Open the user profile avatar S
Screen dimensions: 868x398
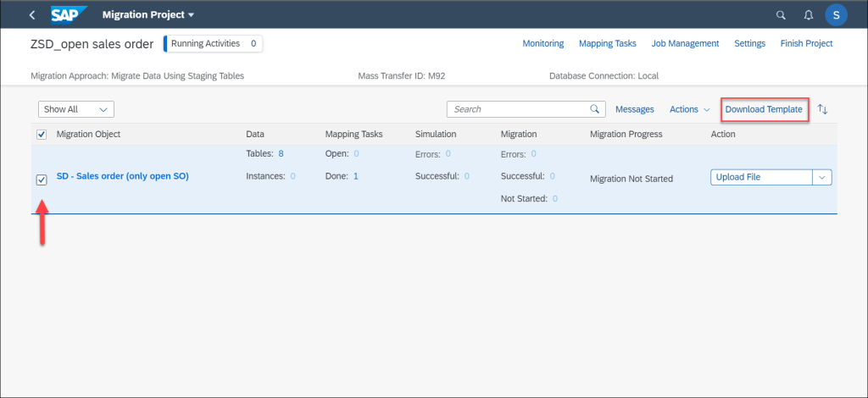click(836, 15)
